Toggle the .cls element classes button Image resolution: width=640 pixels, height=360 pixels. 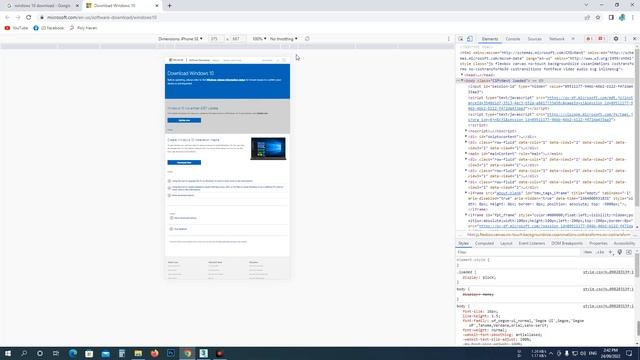click(x=600, y=252)
